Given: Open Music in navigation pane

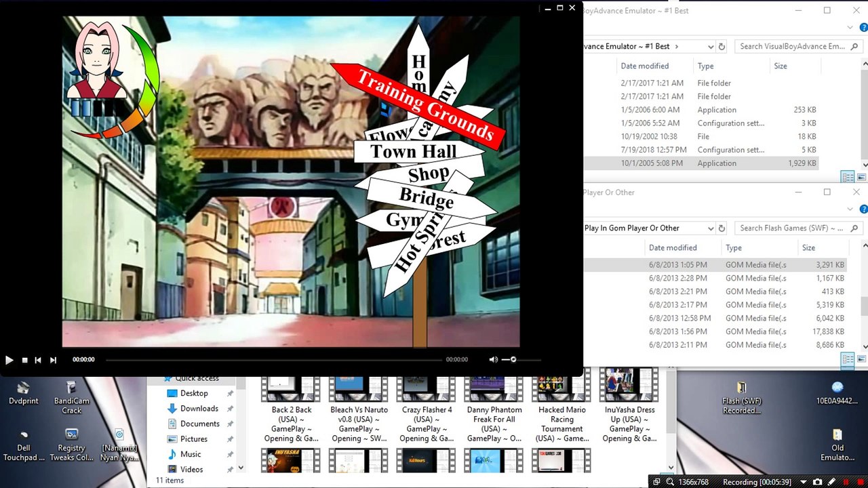Looking at the screenshot, I should pyautogui.click(x=191, y=455).
